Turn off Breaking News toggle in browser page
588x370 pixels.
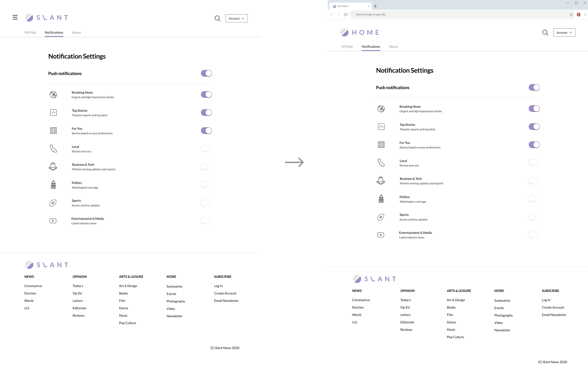(534, 109)
